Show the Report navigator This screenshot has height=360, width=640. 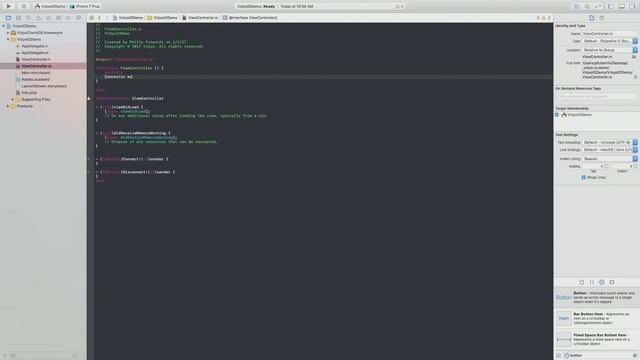pos(78,18)
